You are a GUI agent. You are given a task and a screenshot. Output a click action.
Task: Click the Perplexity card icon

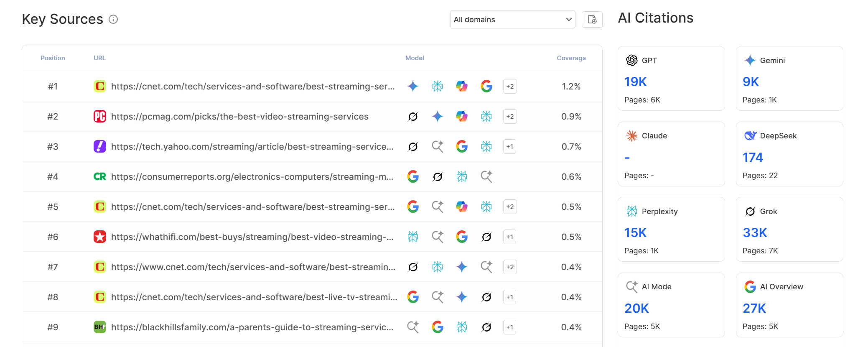click(632, 211)
